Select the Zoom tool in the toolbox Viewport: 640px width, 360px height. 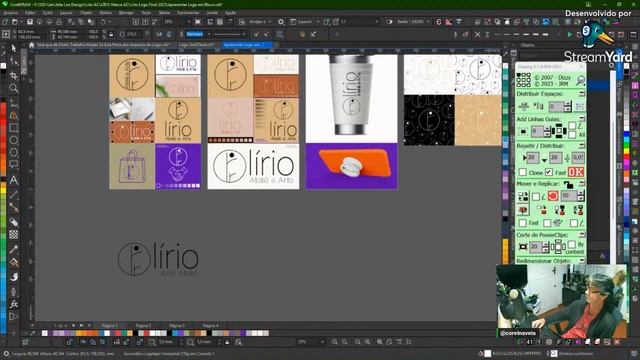point(13,88)
